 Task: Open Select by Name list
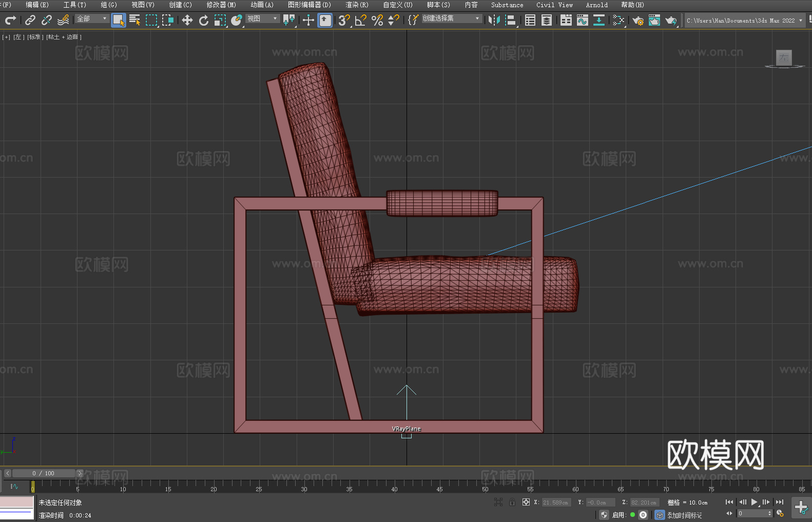pos(135,20)
